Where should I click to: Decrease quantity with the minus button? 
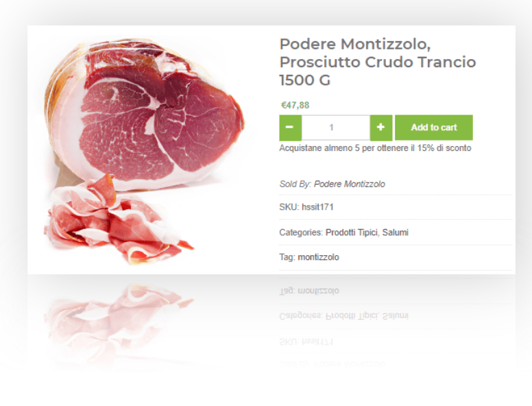(x=290, y=128)
